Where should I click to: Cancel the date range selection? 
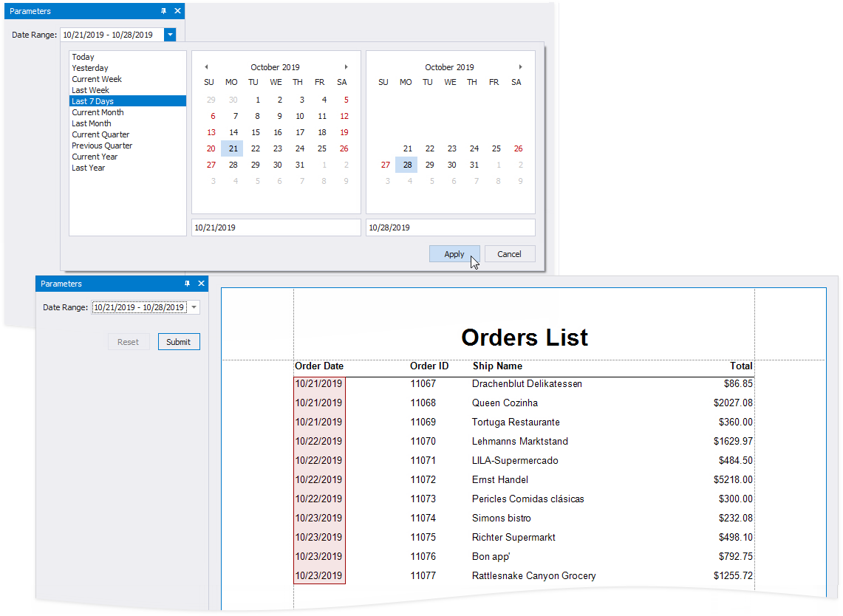click(x=509, y=254)
